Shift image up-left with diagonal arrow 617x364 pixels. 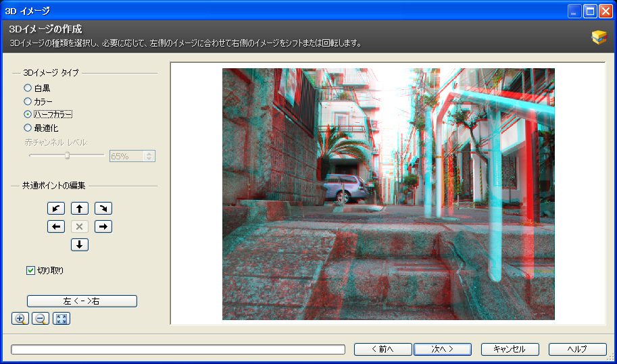click(56, 208)
